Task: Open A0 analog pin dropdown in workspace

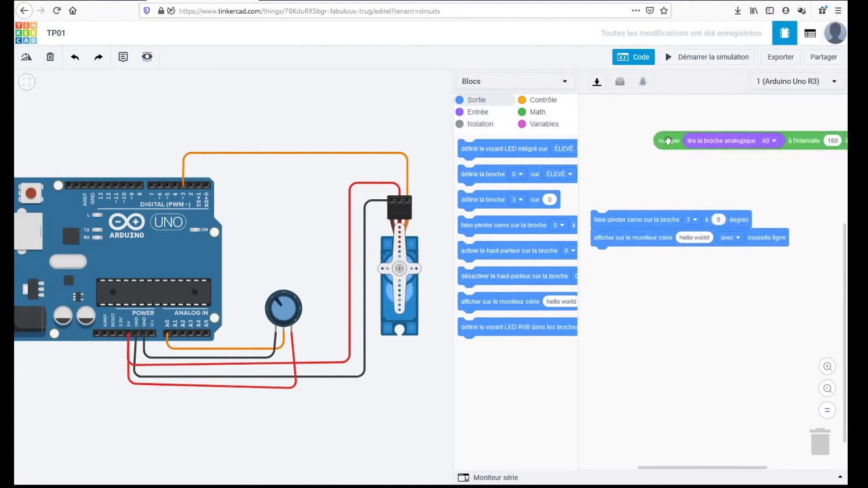Action: click(x=769, y=141)
